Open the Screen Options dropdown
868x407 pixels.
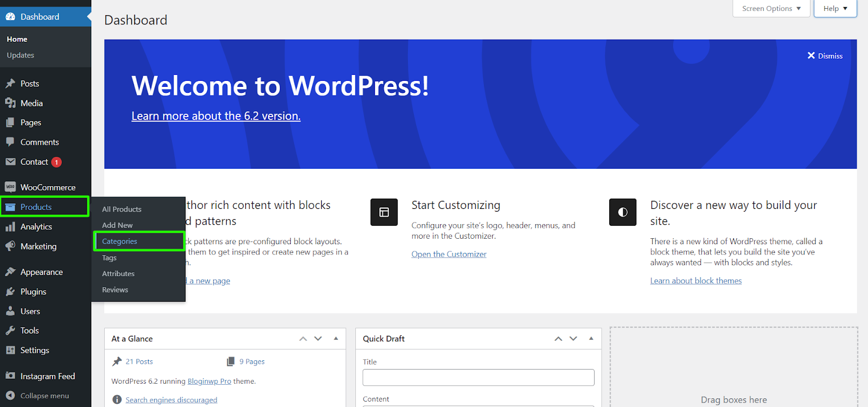tap(771, 9)
